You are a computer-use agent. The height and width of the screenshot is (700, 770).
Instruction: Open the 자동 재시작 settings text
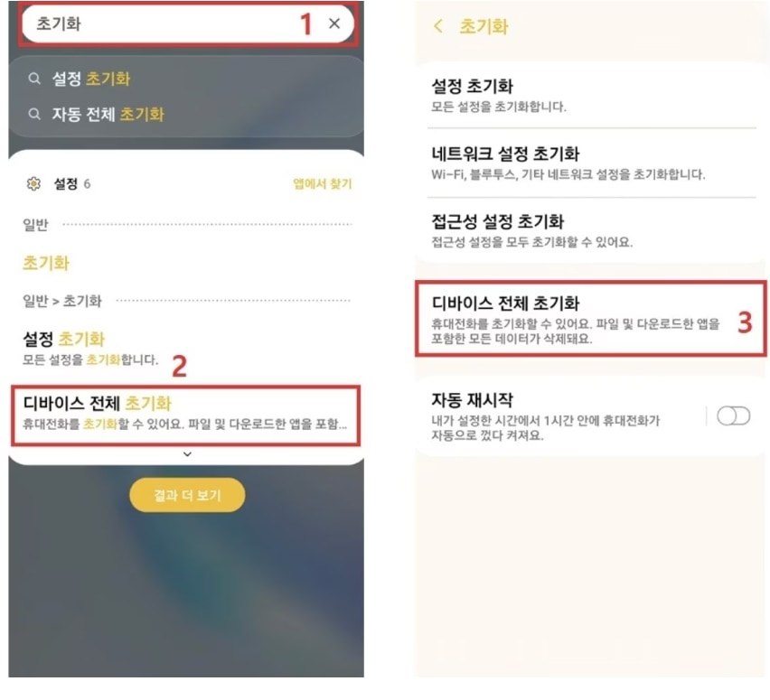point(546,416)
